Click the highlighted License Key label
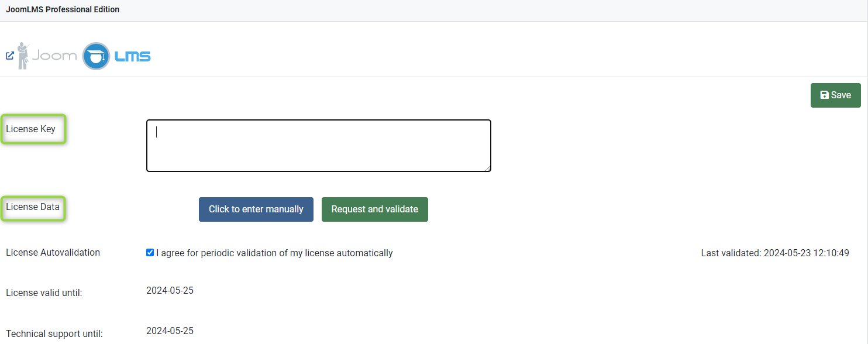Image resolution: width=868 pixels, height=344 pixels. (31, 129)
